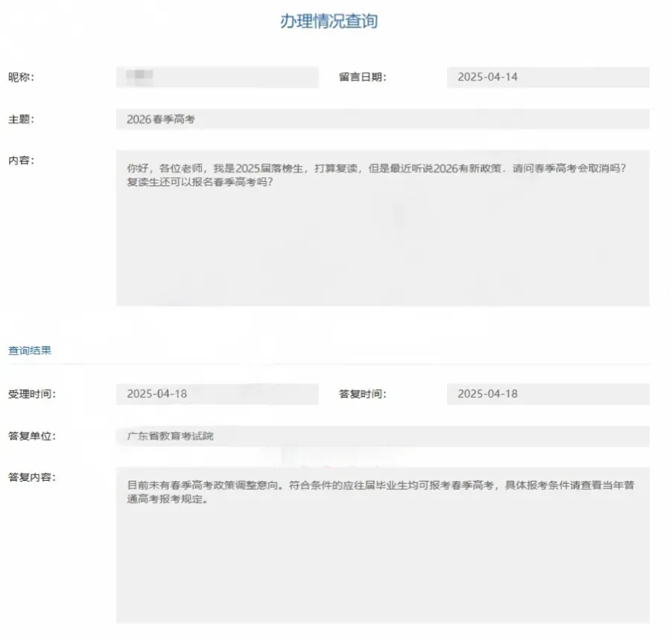The width and height of the screenshot is (672, 641).
Task: Click inside the 内容 message text area
Action: (x=383, y=228)
